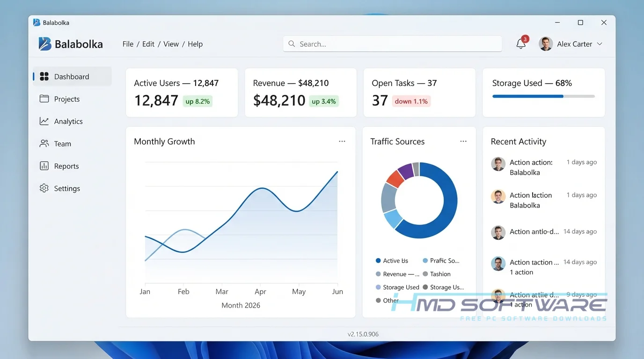Click avatar beside 'Action laction Balabolka'
644x359 pixels.
coord(498,196)
